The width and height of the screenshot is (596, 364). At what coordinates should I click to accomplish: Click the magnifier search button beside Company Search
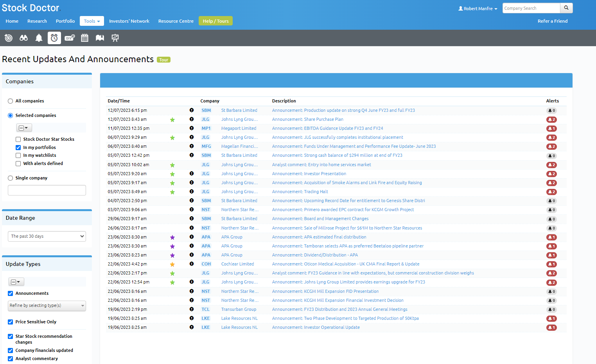pos(566,8)
